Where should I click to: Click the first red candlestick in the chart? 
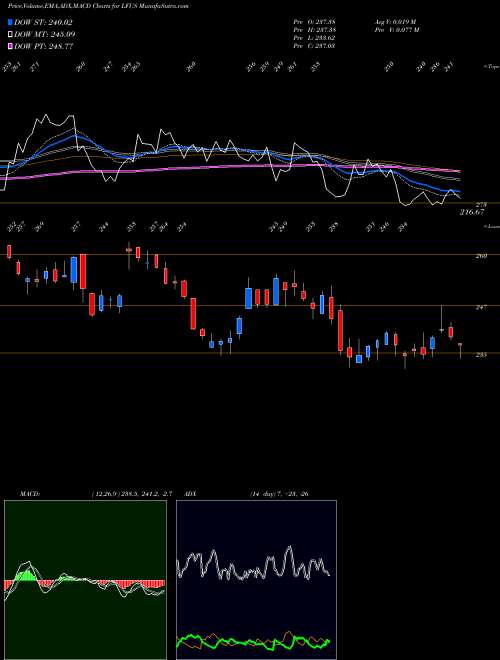[9, 251]
